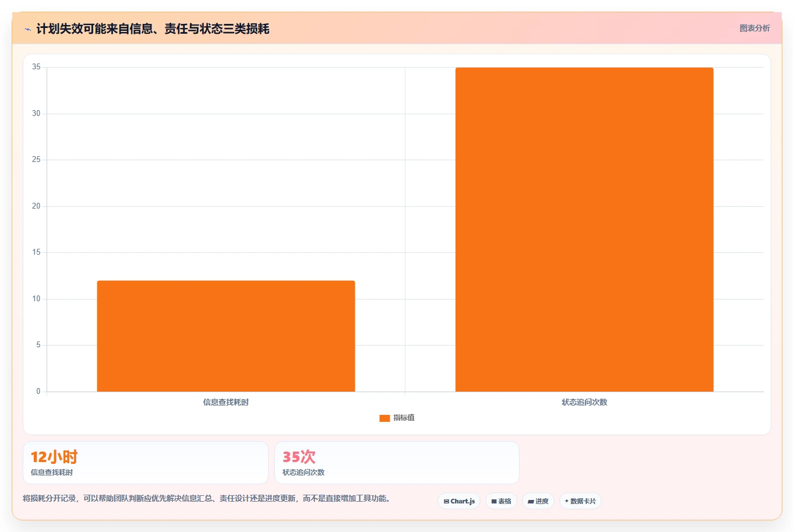Click the 信息查找耗时 caption under 12小时
794x532 pixels.
click(52, 473)
